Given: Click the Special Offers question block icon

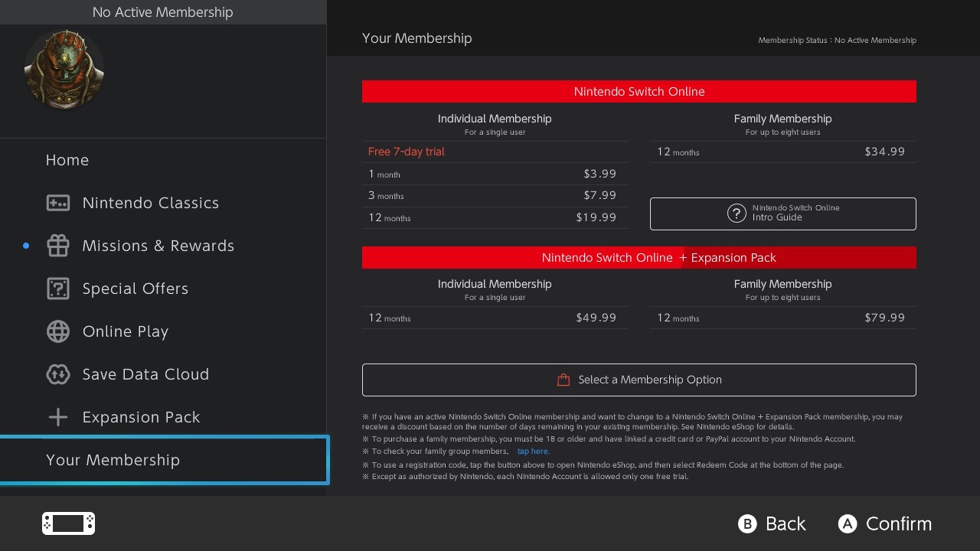Looking at the screenshot, I should click(x=58, y=289).
